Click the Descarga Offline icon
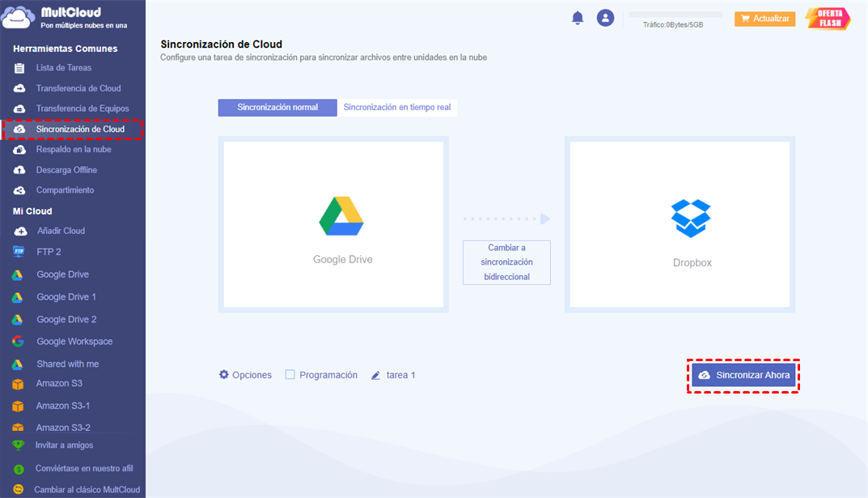Image resolution: width=868 pixels, height=498 pixels. point(19,170)
